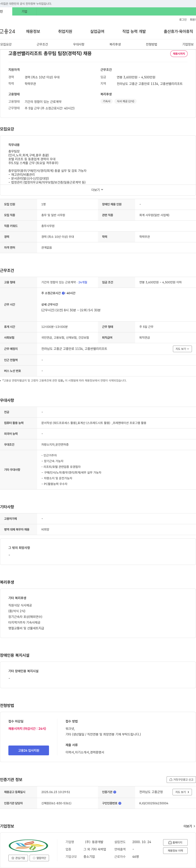Click the 고용24 logo

coord(7,31)
